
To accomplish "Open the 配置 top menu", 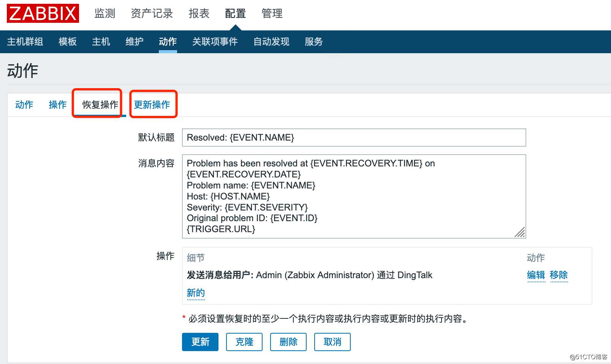I will pyautogui.click(x=236, y=14).
